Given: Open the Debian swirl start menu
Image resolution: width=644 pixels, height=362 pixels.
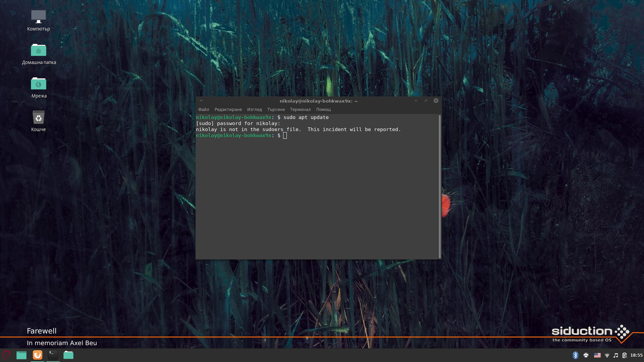Looking at the screenshot, I should click(7, 355).
